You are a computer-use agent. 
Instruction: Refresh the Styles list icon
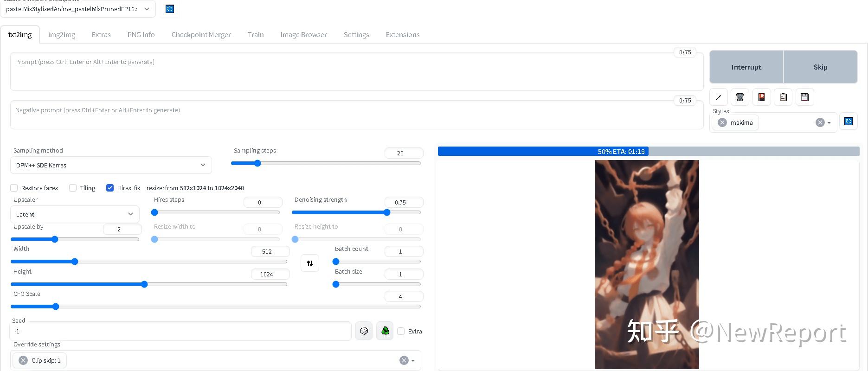pyautogui.click(x=849, y=121)
